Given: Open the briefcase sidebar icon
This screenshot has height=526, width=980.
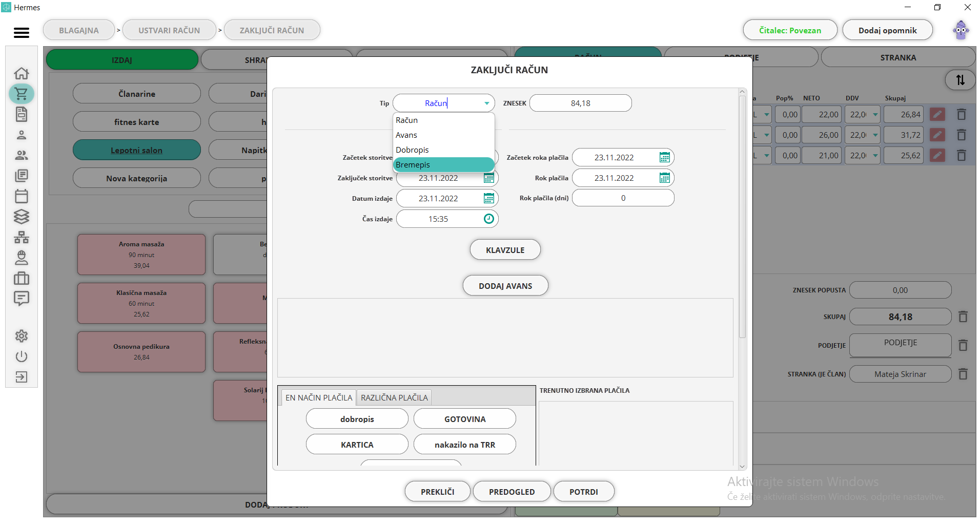Looking at the screenshot, I should [22, 278].
